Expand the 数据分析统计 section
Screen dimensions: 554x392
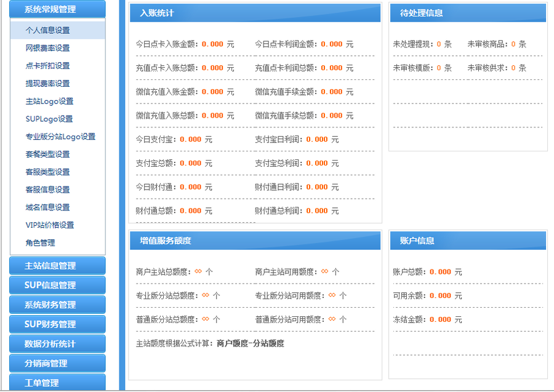pyautogui.click(x=57, y=343)
